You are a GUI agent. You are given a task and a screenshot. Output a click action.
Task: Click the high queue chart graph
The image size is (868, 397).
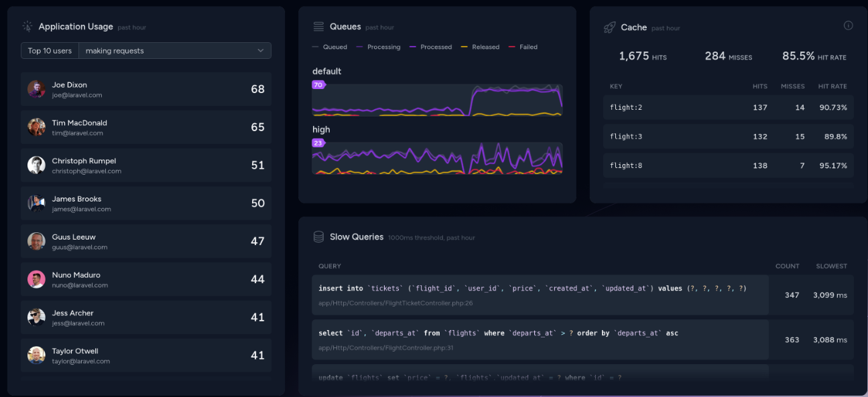coord(437,159)
